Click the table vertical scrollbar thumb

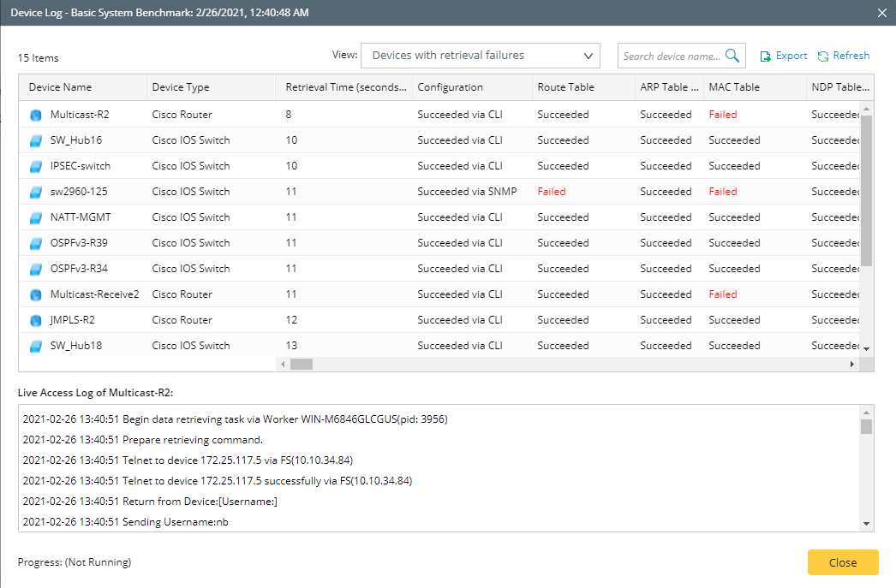click(x=866, y=191)
